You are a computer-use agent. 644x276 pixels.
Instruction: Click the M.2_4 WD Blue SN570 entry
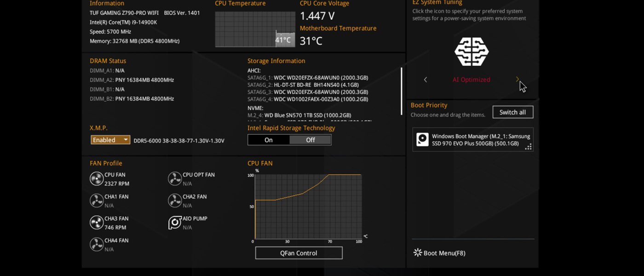tap(299, 115)
